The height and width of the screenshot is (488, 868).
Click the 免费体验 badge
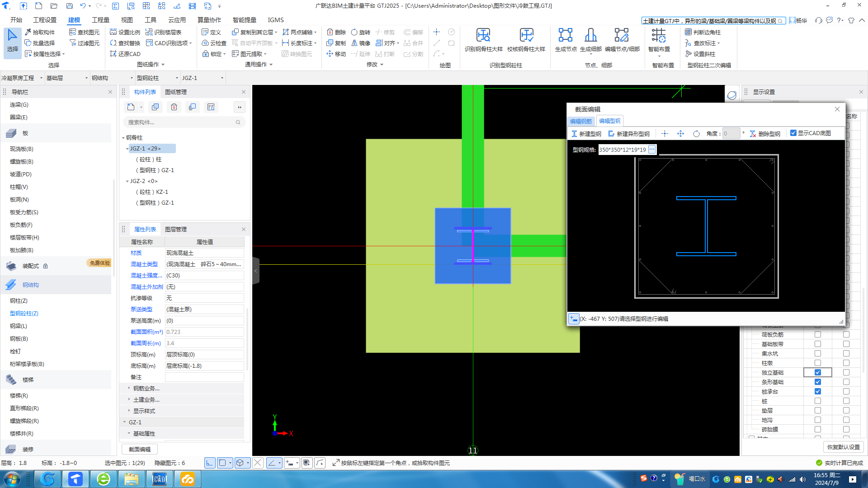click(99, 263)
